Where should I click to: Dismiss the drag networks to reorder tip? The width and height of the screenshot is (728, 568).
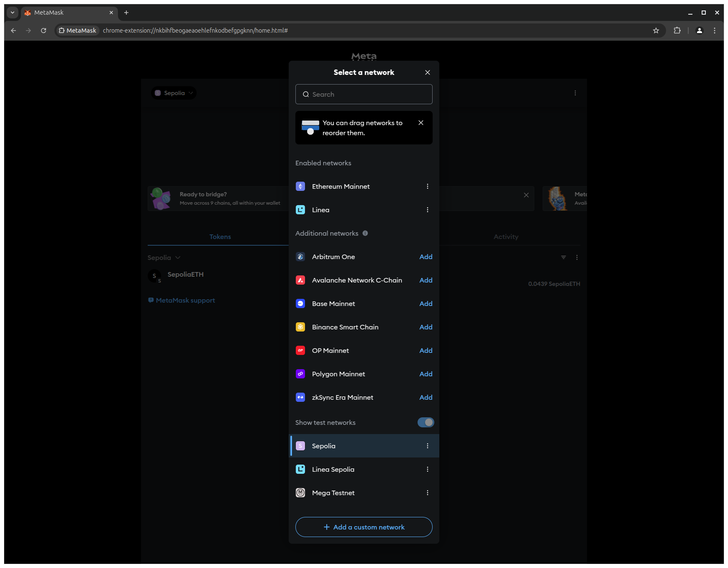tap(421, 123)
